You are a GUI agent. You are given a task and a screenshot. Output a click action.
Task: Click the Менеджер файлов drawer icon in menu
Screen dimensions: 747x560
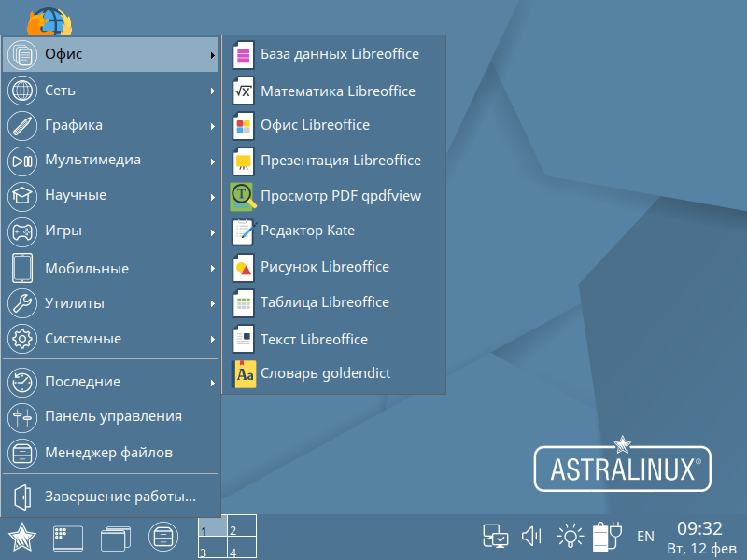pyautogui.click(x=21, y=453)
